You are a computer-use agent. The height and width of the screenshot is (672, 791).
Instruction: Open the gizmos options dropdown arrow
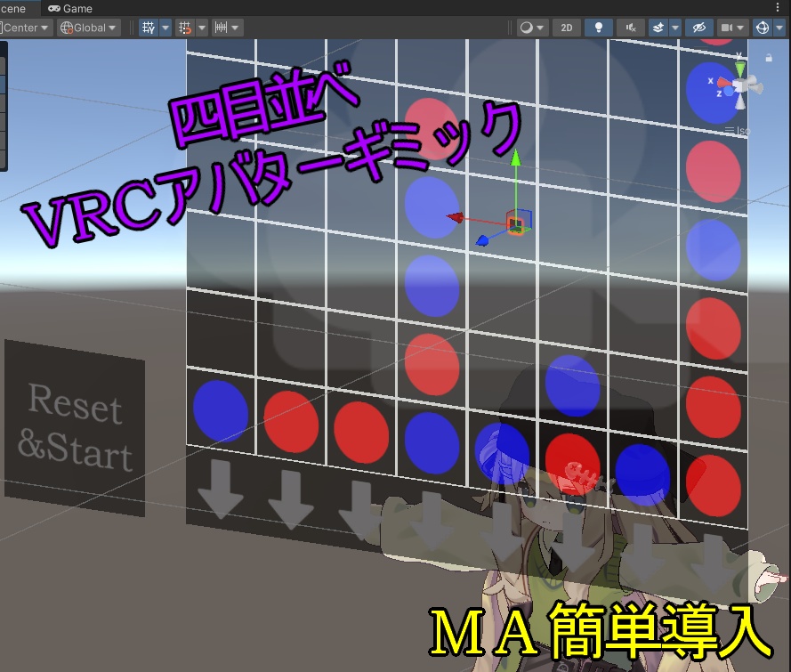779,28
